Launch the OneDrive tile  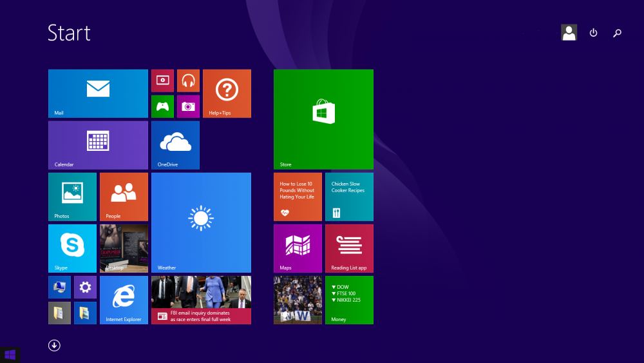pos(175,145)
